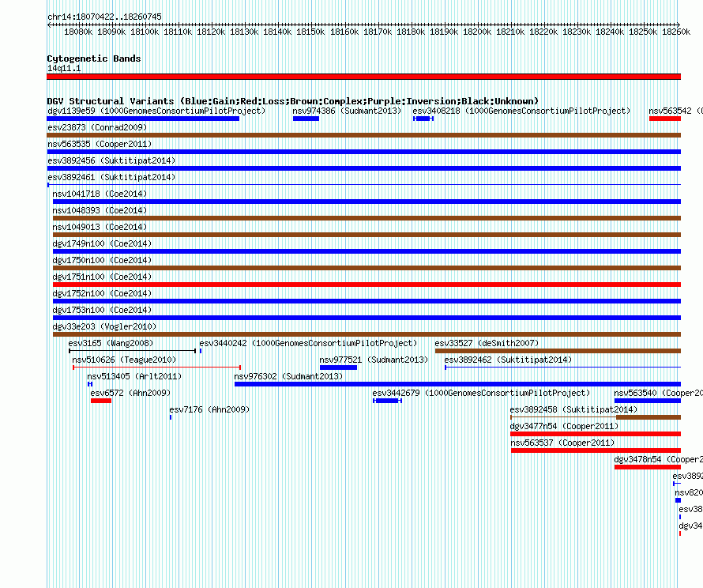
Task: Click nsv513405 (Arlt2011) label
Action: [134, 376]
